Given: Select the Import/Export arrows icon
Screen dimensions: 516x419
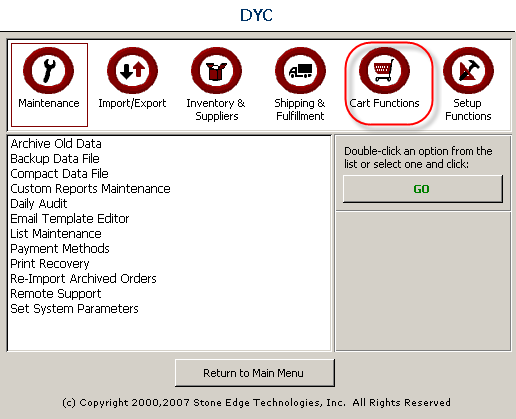Looking at the screenshot, I should pyautogui.click(x=132, y=71).
